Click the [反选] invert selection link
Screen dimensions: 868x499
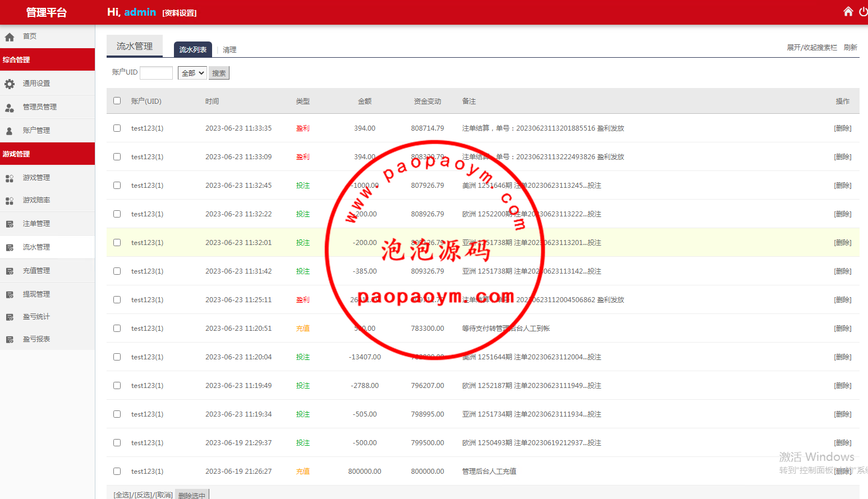(143, 495)
